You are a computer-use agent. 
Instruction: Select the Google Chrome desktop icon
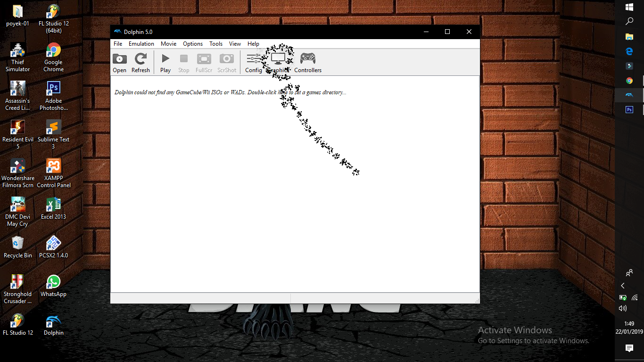pyautogui.click(x=53, y=57)
